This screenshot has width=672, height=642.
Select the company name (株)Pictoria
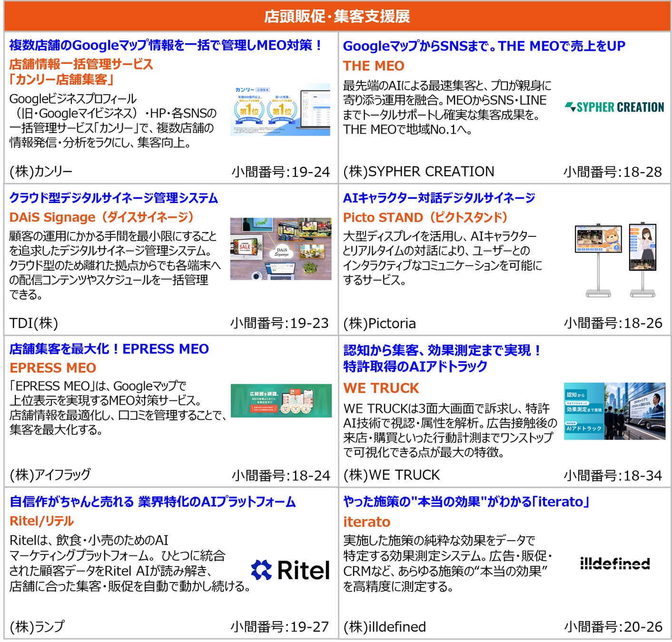click(x=379, y=323)
